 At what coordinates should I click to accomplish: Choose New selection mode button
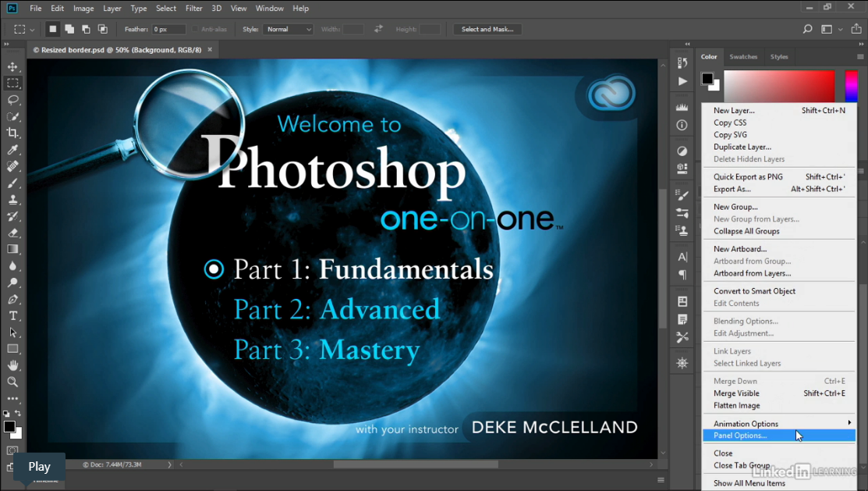pyautogui.click(x=52, y=29)
